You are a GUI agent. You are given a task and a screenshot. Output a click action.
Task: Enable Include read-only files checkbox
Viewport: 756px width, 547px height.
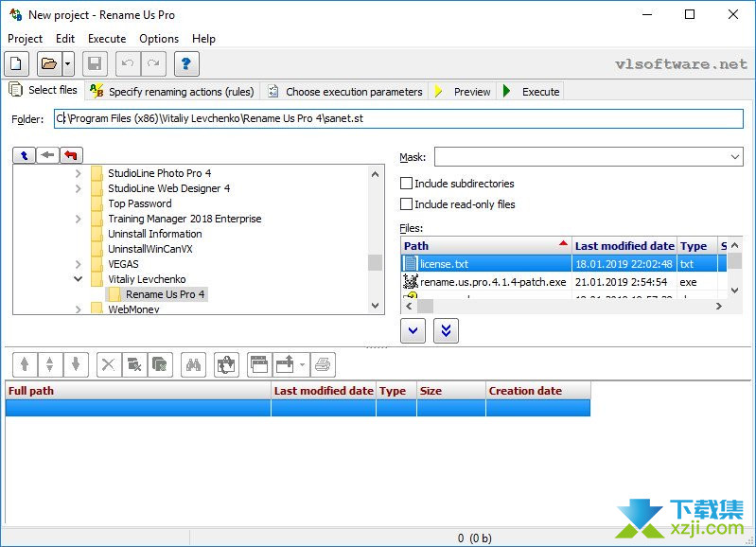[407, 204]
